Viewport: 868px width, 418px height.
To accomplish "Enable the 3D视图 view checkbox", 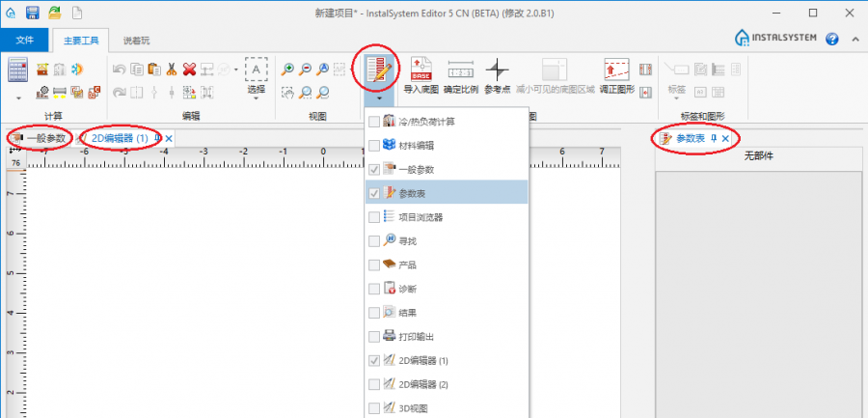I will pyautogui.click(x=374, y=407).
